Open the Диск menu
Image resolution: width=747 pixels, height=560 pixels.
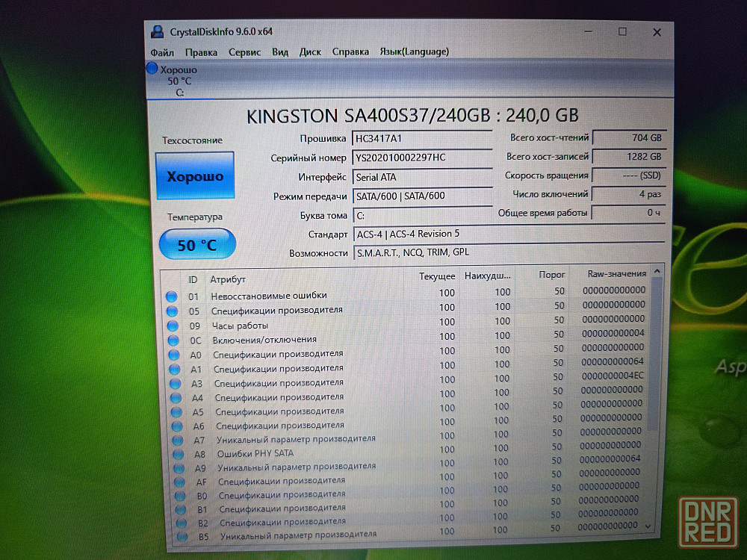tap(310, 52)
